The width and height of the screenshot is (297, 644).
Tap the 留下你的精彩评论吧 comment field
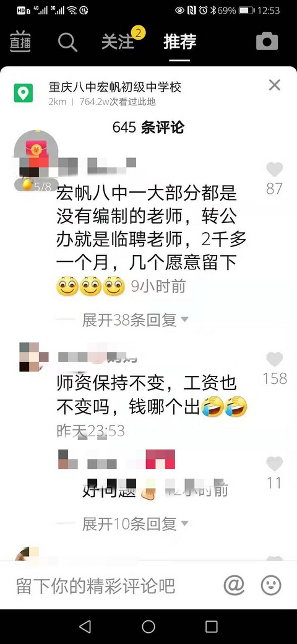pos(95,586)
